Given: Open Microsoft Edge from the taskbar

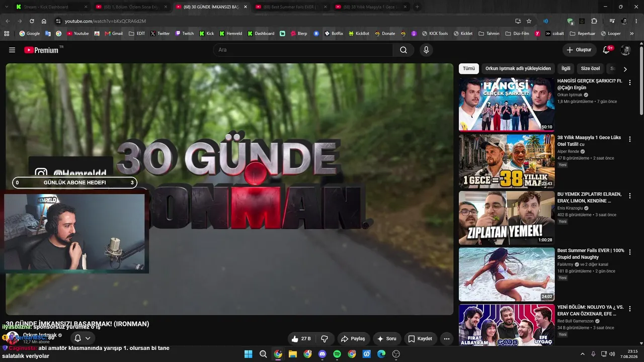Looking at the screenshot, I should coord(381,354).
